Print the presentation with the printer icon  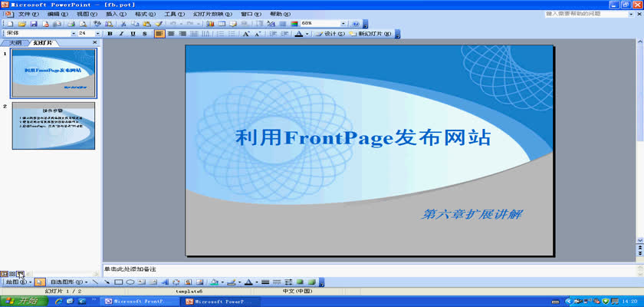click(71, 24)
